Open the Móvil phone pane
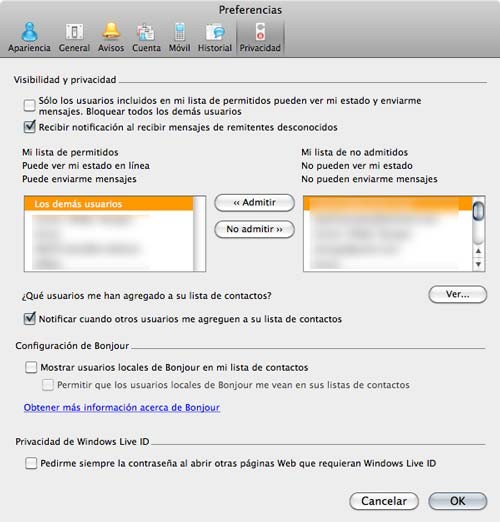This screenshot has height=522, width=500. [x=179, y=37]
